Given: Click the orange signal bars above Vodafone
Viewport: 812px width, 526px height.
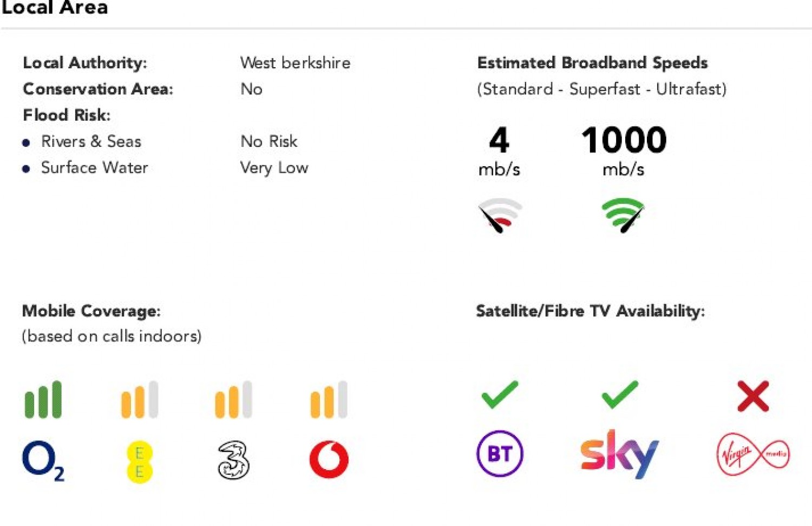Looking at the screenshot, I should pos(329,399).
